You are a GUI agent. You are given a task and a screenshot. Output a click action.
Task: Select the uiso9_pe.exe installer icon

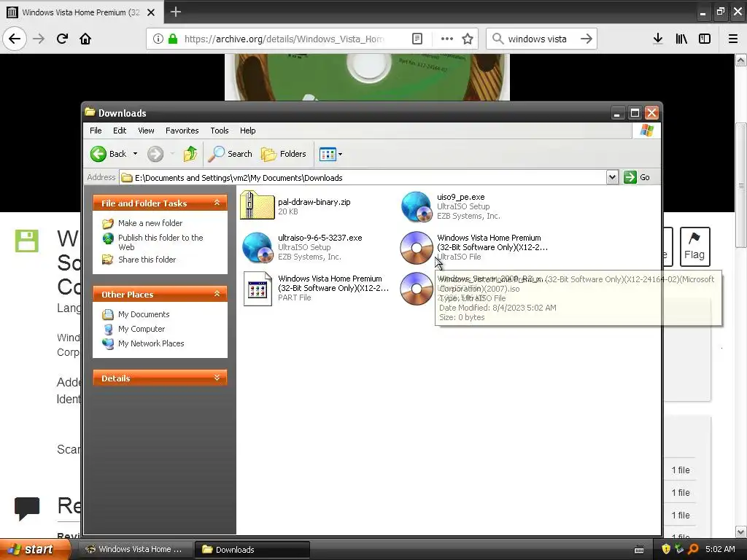[417, 206]
